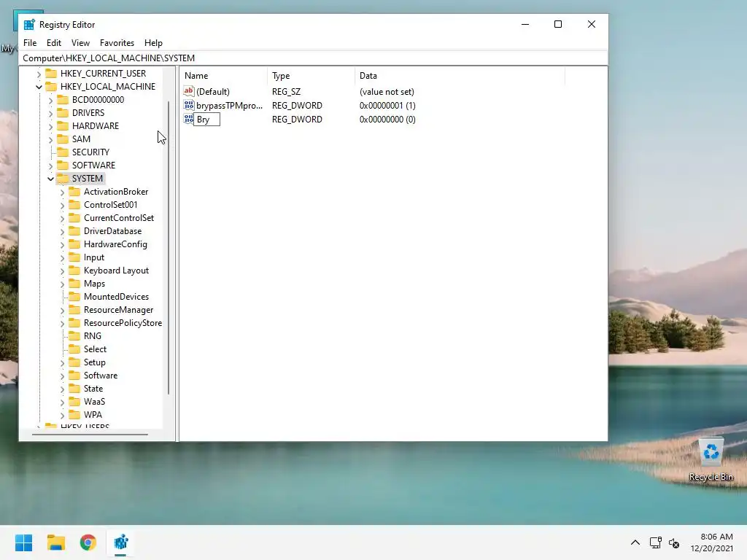Image resolution: width=747 pixels, height=560 pixels.
Task: Sort values by the Name column header
Action: [223, 76]
